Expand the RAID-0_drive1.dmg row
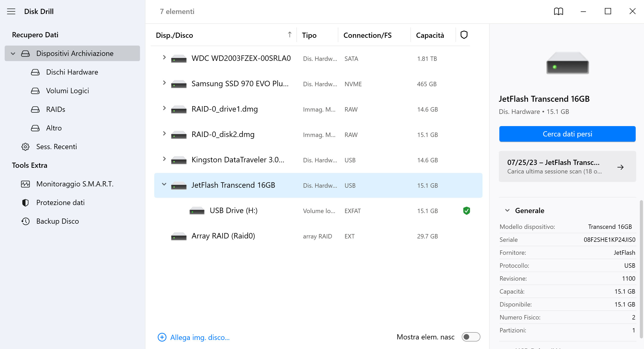The image size is (644, 349). [164, 108]
